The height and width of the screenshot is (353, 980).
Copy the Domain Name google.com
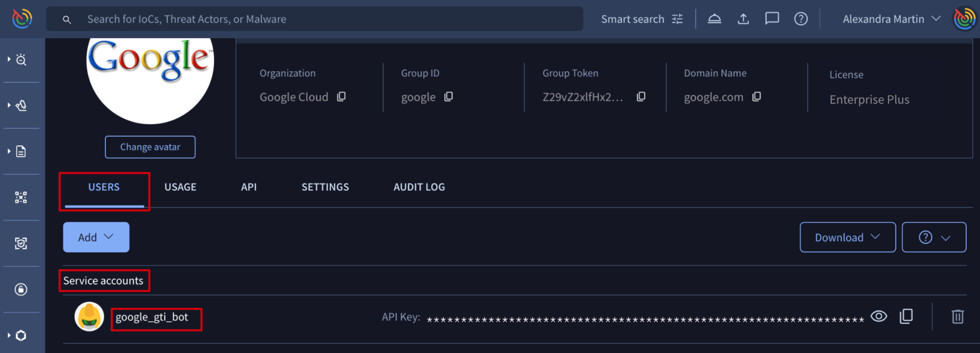756,97
